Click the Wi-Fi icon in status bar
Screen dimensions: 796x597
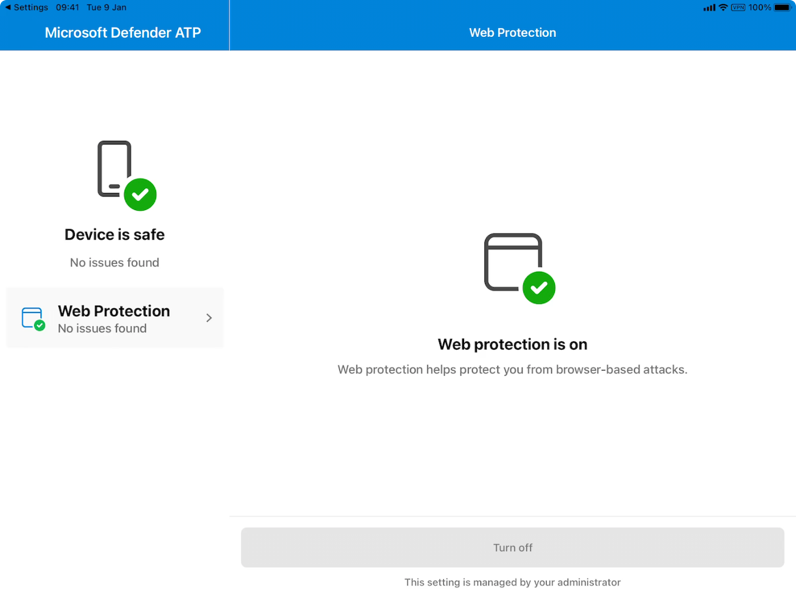pos(723,7)
